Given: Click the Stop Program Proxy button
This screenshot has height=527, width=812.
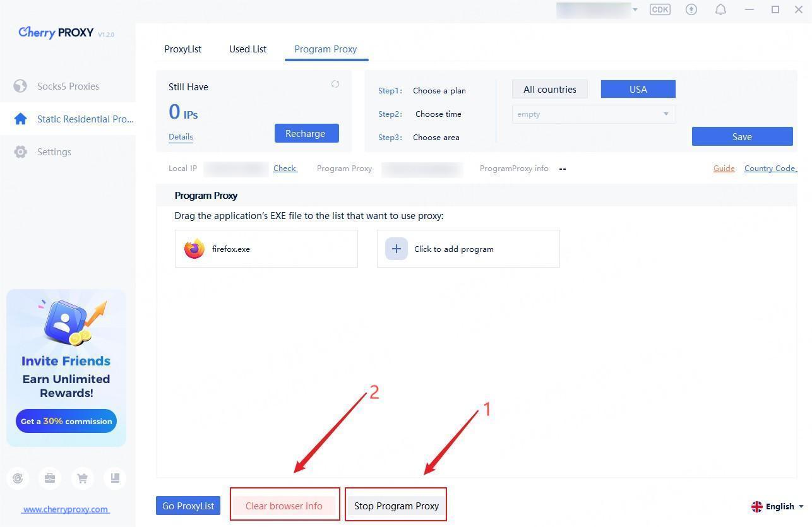Looking at the screenshot, I should tap(396, 506).
